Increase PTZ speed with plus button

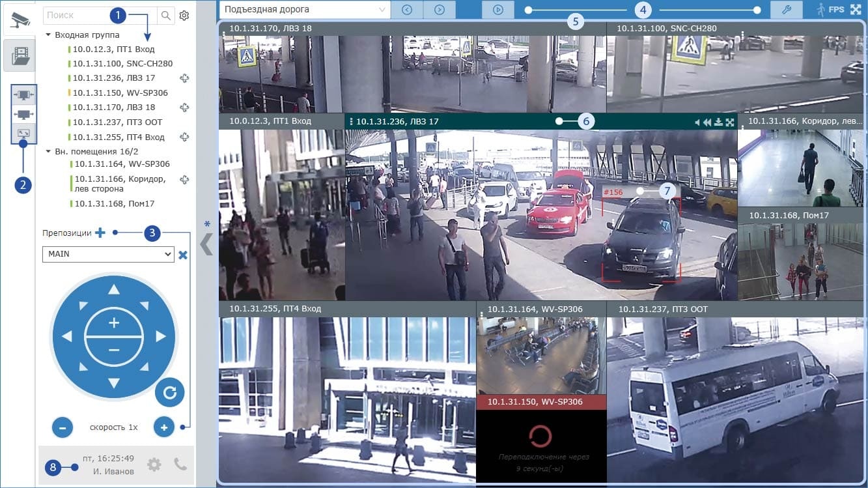click(x=164, y=427)
